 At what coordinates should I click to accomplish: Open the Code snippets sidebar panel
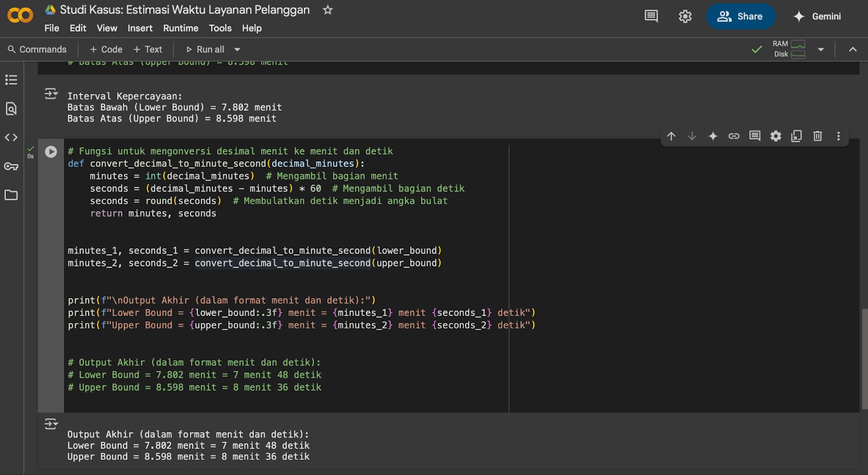pos(11,137)
